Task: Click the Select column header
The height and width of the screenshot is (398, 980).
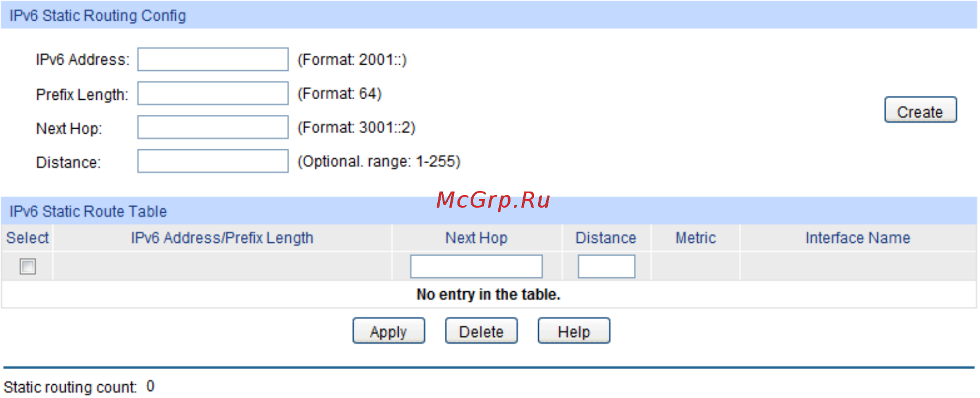Action: 27,238
